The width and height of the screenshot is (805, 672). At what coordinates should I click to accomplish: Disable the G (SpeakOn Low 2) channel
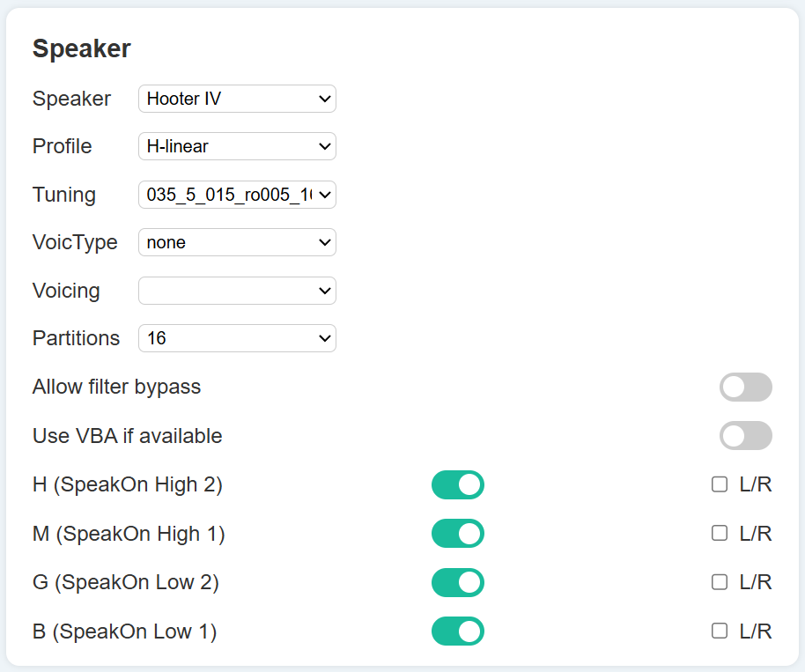tap(458, 582)
